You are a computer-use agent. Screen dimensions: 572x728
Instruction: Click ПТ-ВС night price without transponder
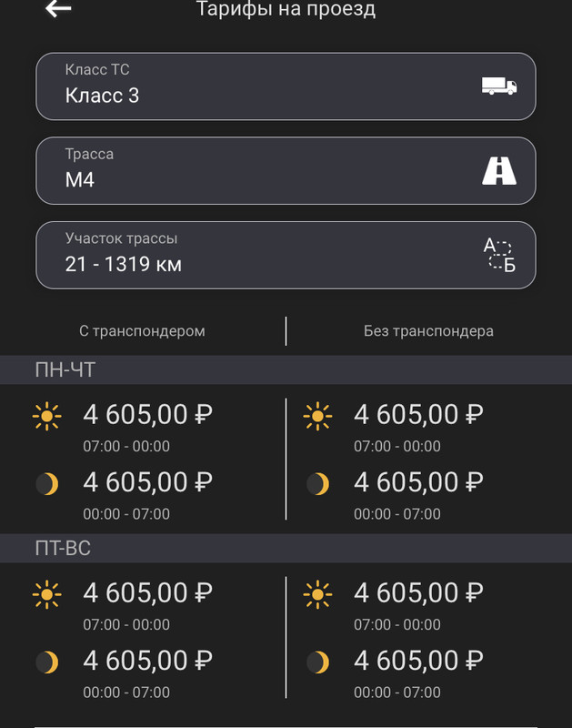tap(419, 661)
